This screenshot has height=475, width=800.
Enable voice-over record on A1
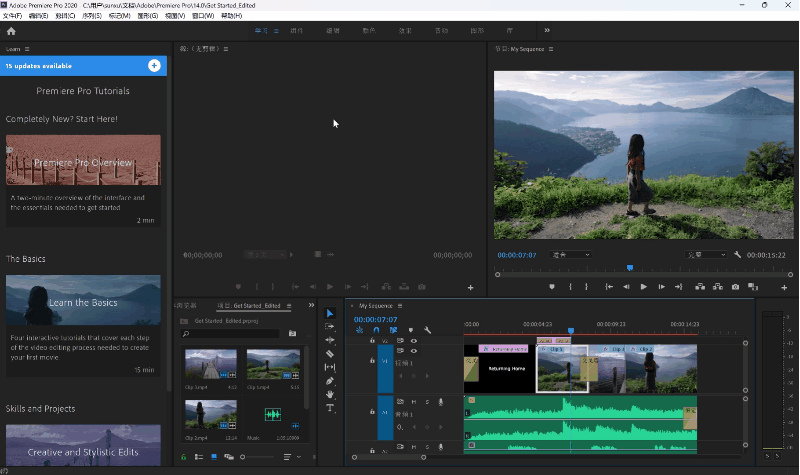441,402
